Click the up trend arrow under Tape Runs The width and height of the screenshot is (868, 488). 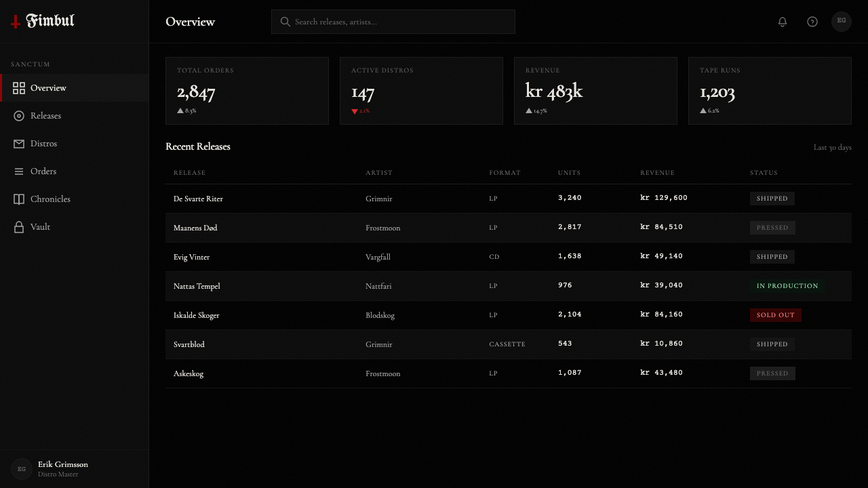click(x=703, y=110)
